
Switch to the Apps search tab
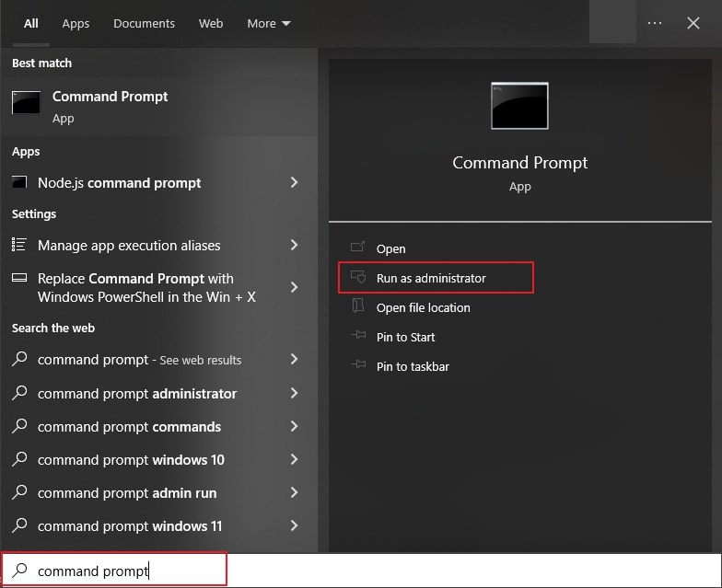[76, 24]
